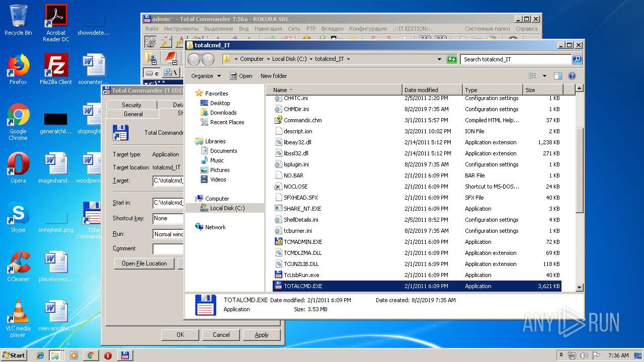Select Downloads in Favorites

pyautogui.click(x=223, y=113)
